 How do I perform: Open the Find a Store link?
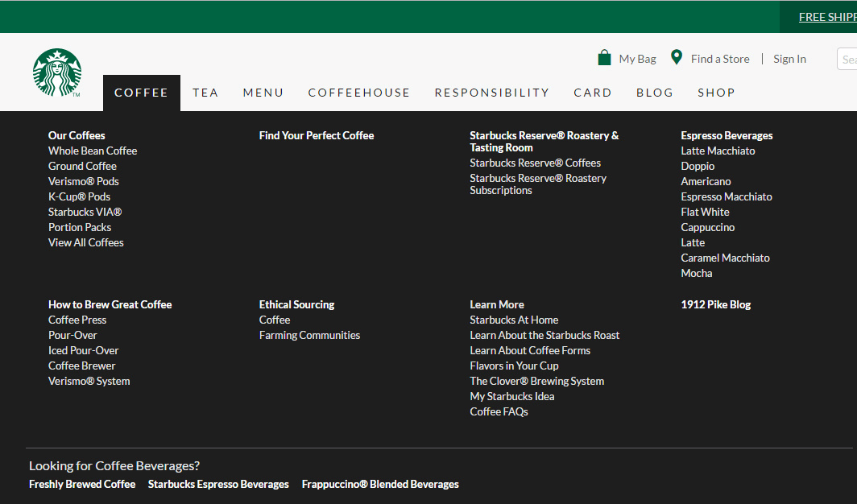(720, 59)
